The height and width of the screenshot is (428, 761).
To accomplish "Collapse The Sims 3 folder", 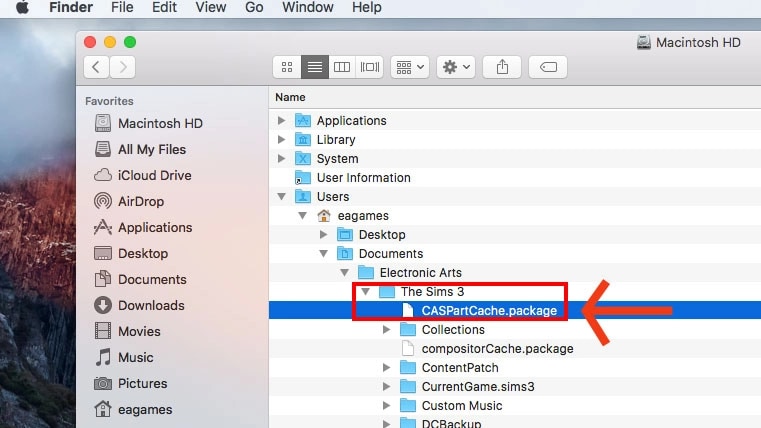I will [x=366, y=292].
